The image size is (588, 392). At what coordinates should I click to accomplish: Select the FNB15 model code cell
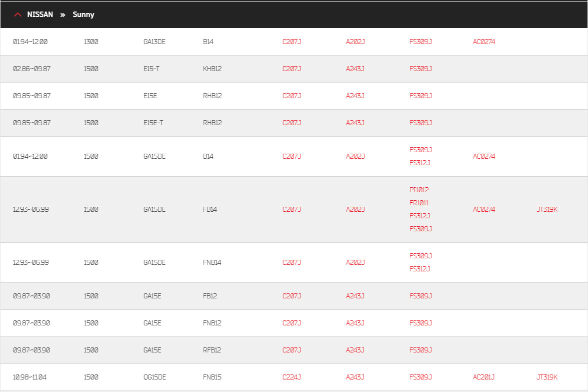tap(212, 377)
